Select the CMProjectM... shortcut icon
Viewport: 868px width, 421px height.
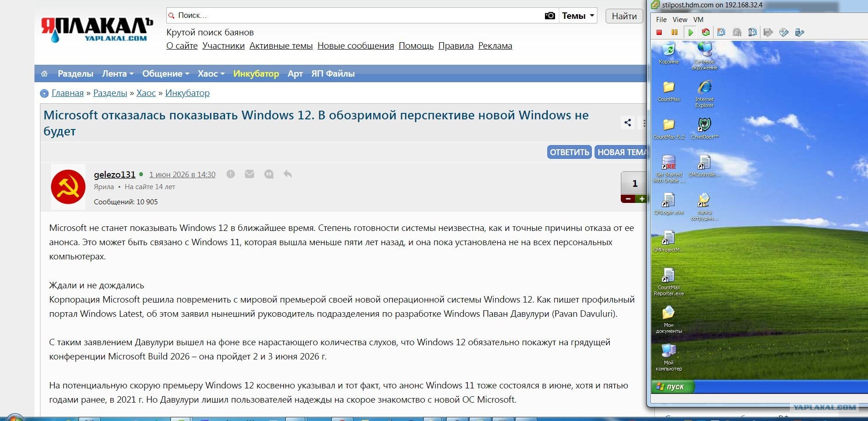pos(669,241)
